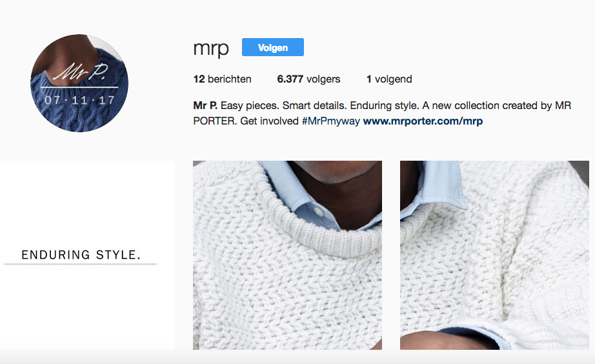Click the shirt button in the middle post
595x364 pixels.
[319, 212]
